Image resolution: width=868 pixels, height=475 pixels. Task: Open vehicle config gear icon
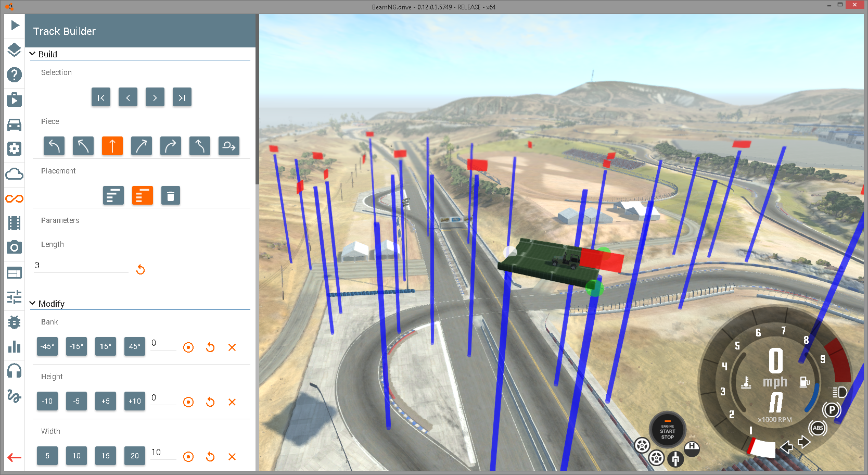[x=15, y=149]
